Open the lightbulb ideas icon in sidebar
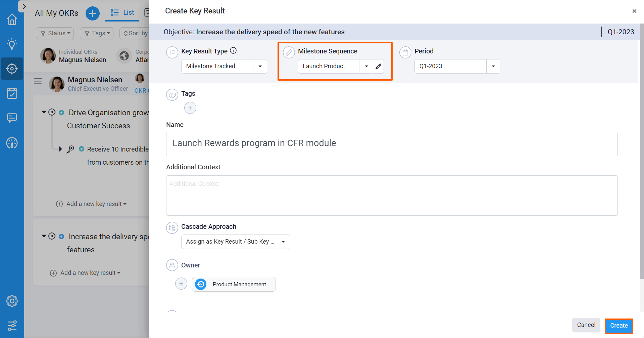This screenshot has width=644, height=338. point(12,44)
